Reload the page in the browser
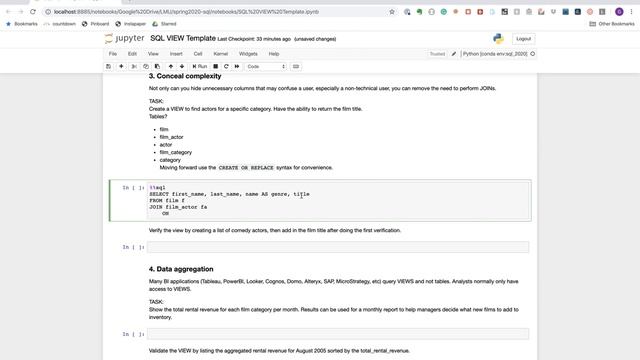Viewport: 640px width, 360px height. (33, 12)
